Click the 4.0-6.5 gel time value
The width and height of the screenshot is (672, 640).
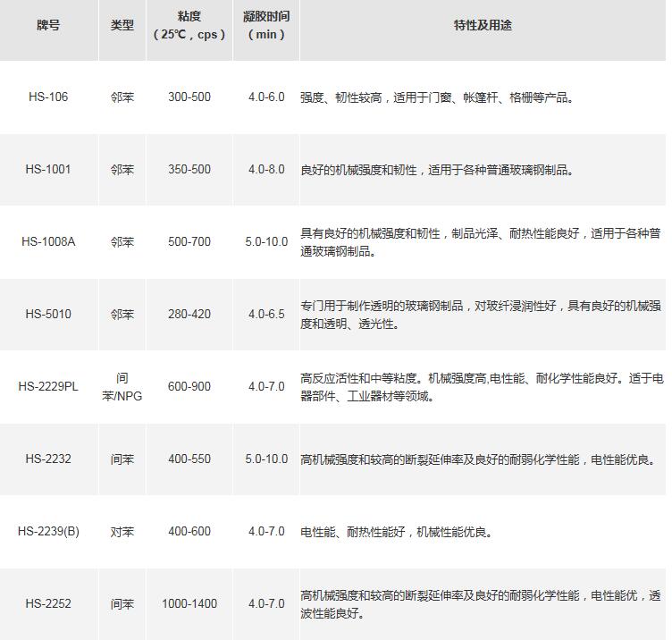pos(266,314)
